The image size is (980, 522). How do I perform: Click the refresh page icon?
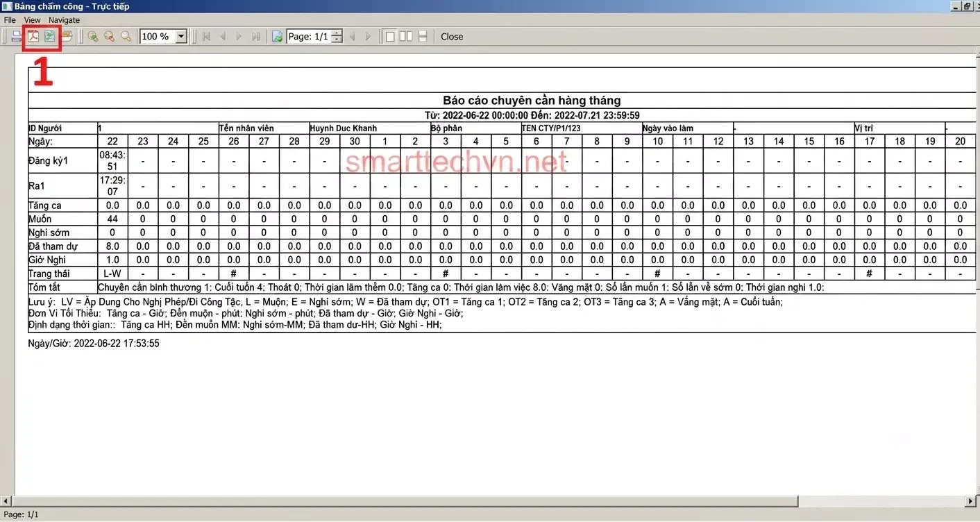(x=278, y=37)
